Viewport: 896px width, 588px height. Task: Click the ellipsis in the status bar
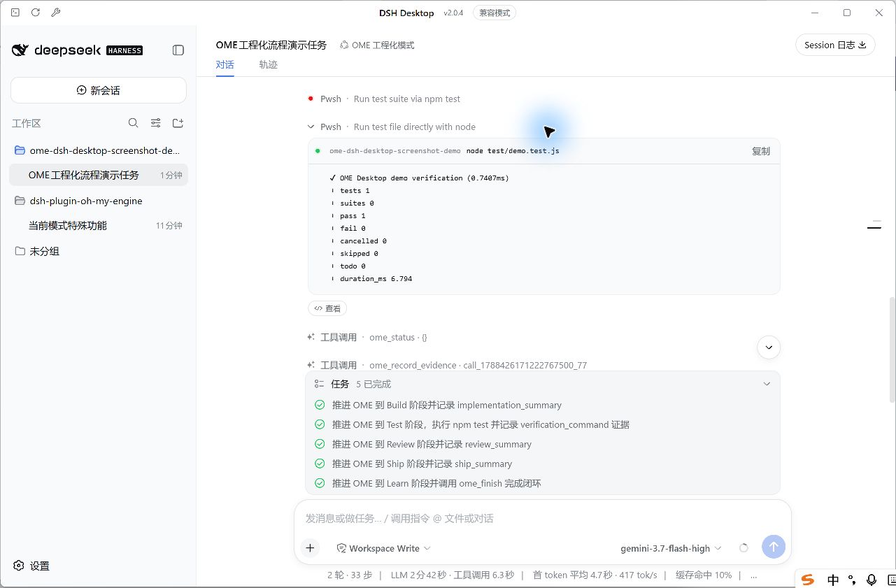tap(753, 575)
